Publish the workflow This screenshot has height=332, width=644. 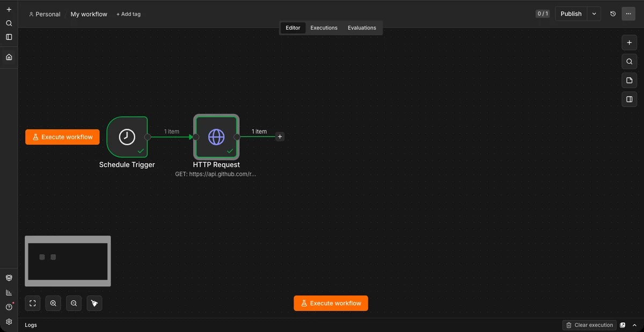(571, 14)
